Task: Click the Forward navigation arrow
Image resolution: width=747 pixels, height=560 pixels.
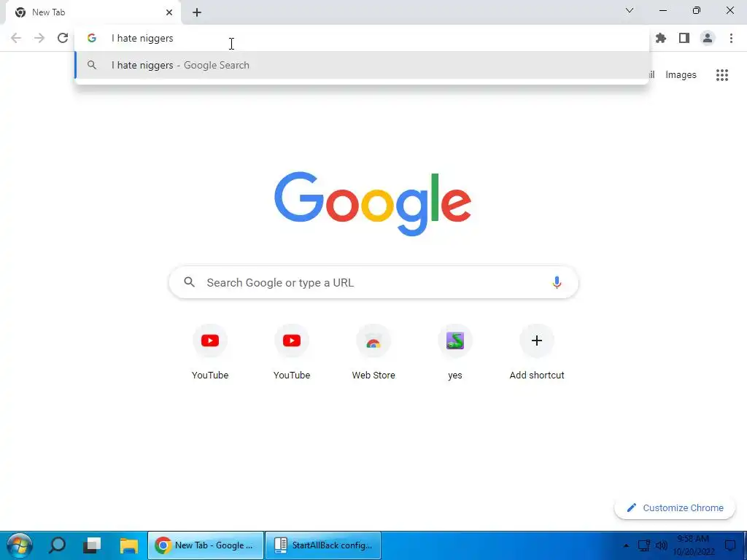Action: click(x=39, y=38)
